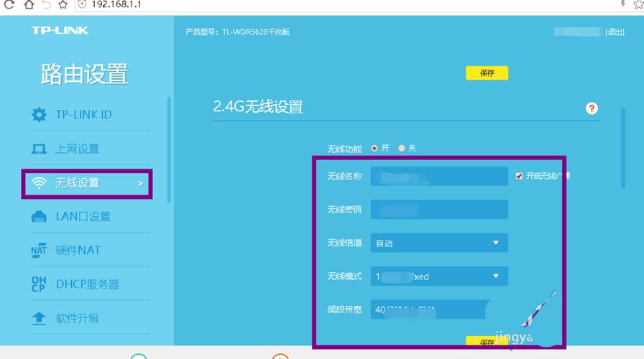This screenshot has height=359, width=644.
Task: Click the address bar shield icon
Action: (82, 4)
